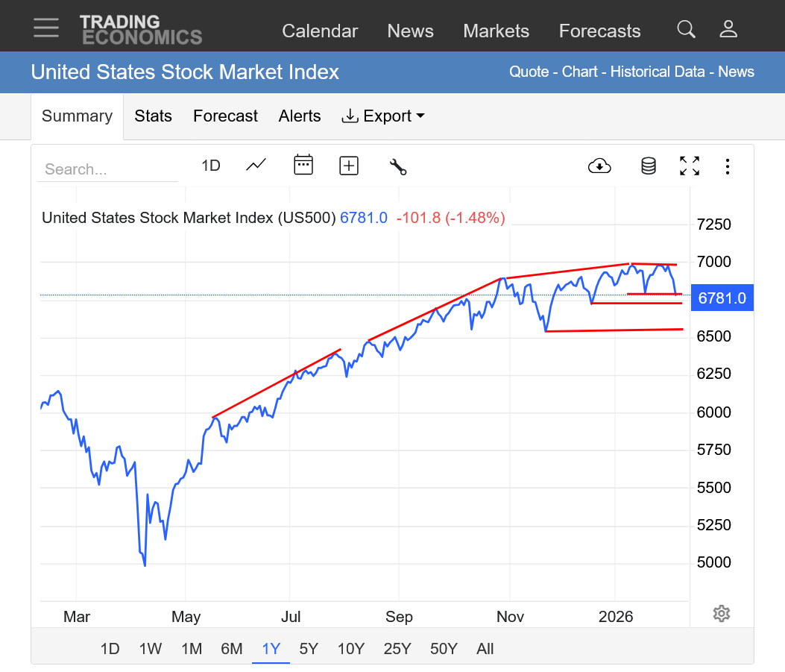Click the chart Search input field
This screenshot has height=672, width=785.
point(107,169)
